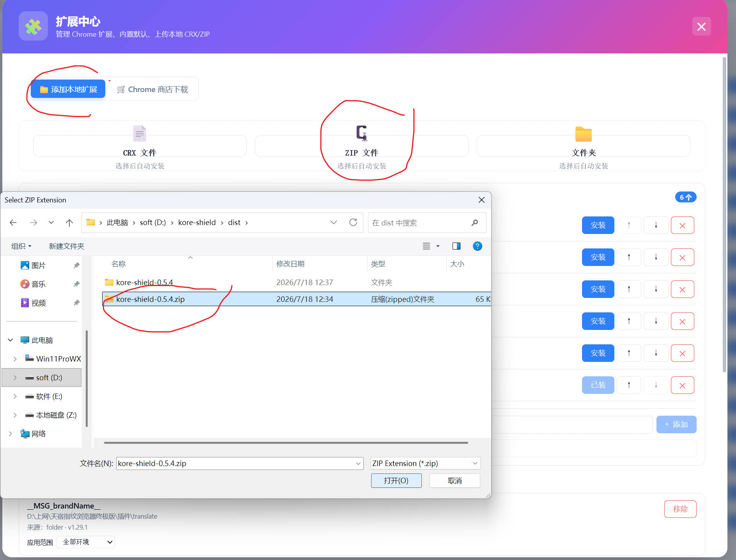Click 新建文件夹 in the dialog toolbar
This screenshot has height=560, width=736.
[x=67, y=246]
